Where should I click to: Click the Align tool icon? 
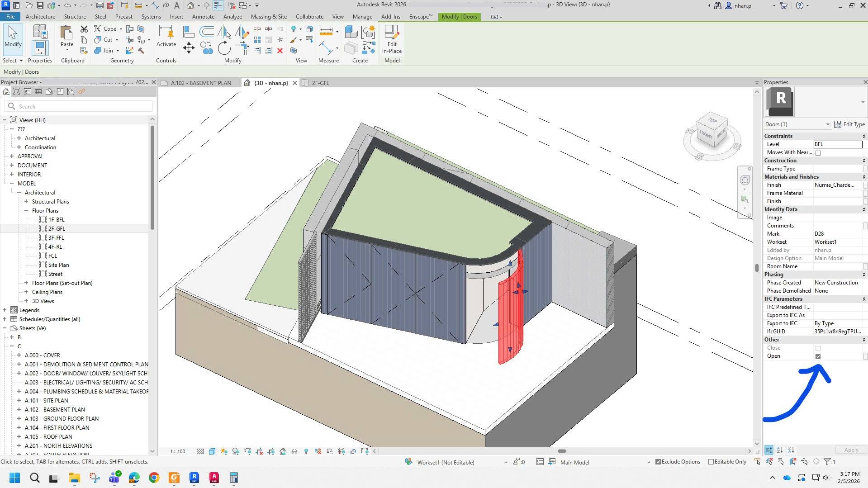coord(189,31)
